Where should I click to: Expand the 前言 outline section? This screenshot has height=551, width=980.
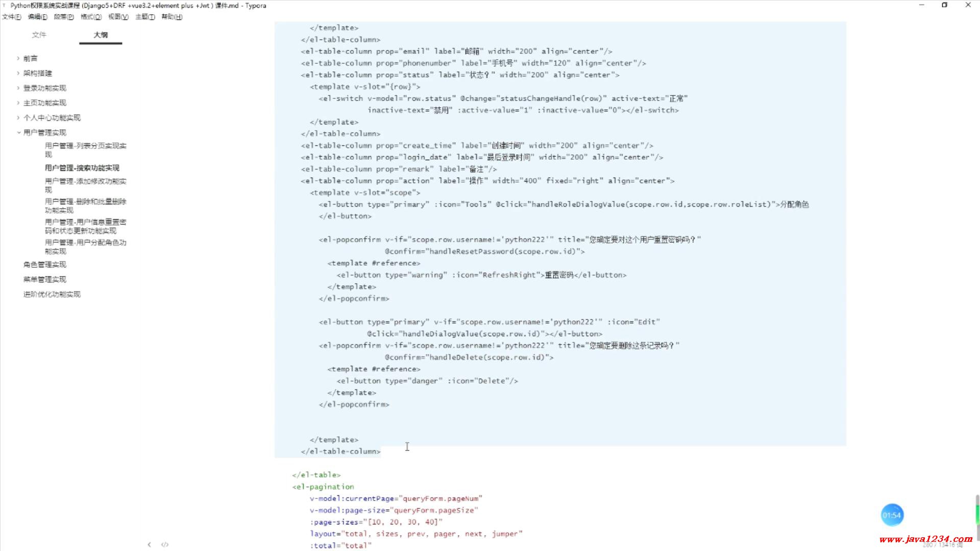tap(18, 58)
